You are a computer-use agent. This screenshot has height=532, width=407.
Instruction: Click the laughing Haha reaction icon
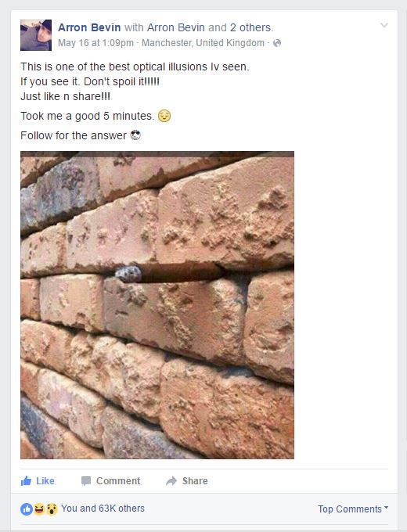[x=39, y=509]
